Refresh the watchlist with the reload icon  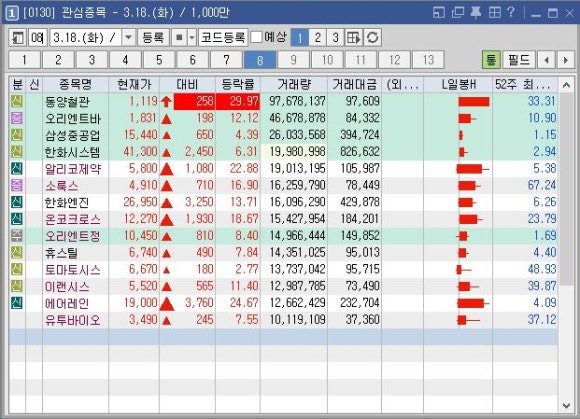[372, 38]
